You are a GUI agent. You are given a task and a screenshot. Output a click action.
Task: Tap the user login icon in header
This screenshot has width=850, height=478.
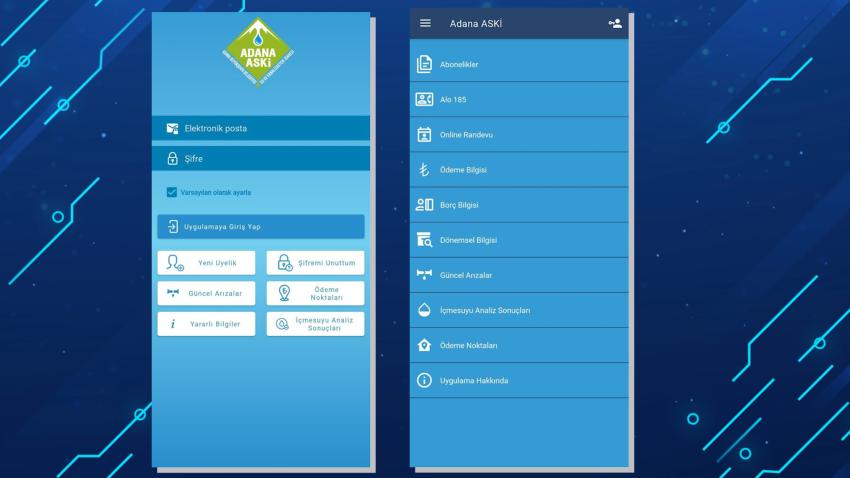click(x=615, y=23)
